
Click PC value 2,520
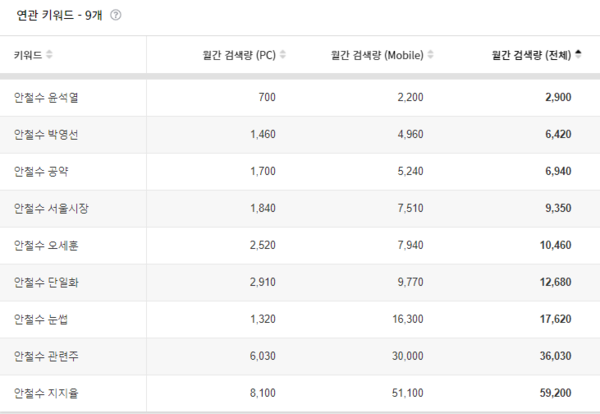click(263, 245)
